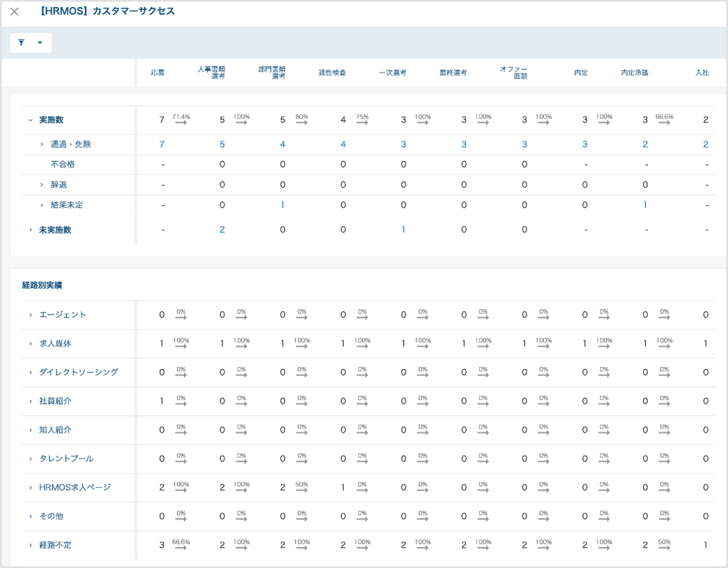Open 通過・免除 count 4 under 適性検査
This screenshot has width=728, height=568.
[342, 144]
